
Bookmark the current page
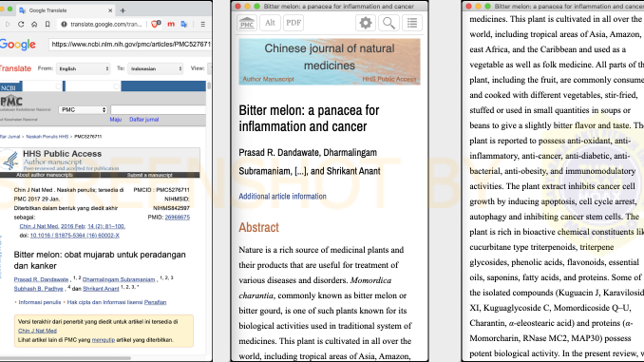(x=47, y=25)
